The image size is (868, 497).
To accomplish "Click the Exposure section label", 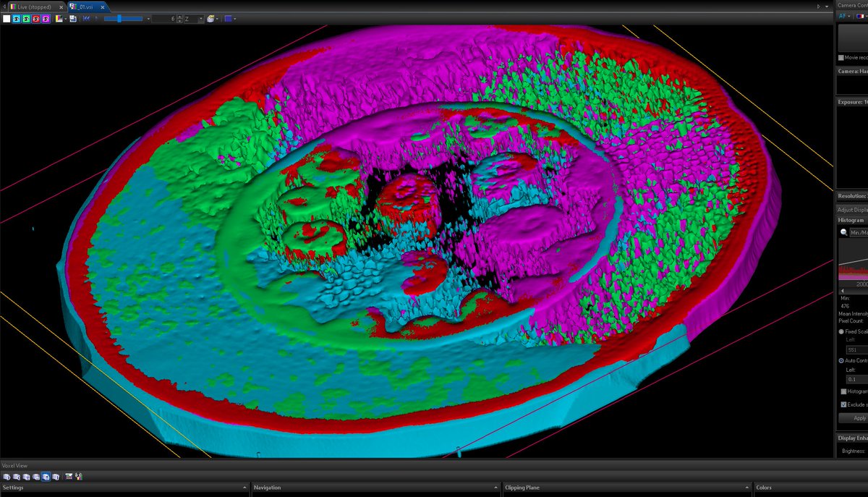I will (x=852, y=102).
